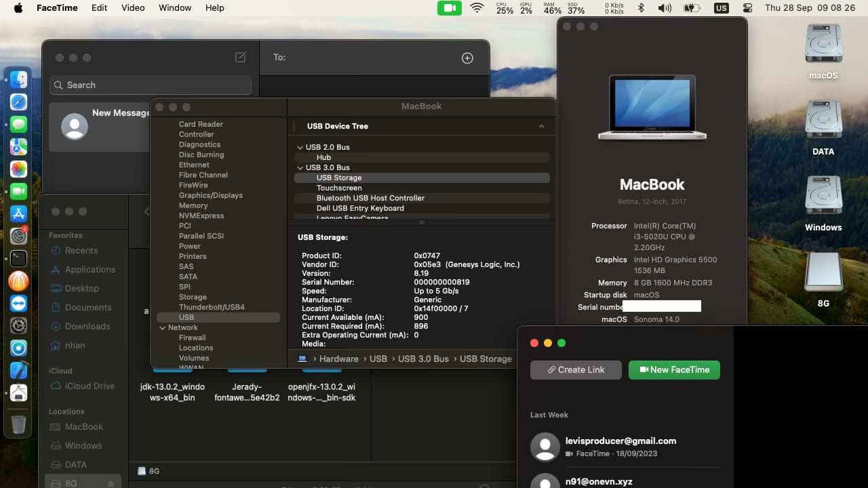Open the FaceTime menu
This screenshot has height=488, width=868.
[x=56, y=8]
